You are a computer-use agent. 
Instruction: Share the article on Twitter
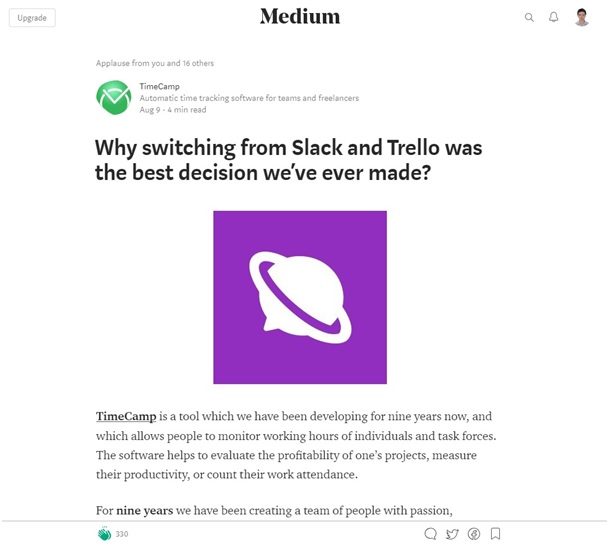click(452, 534)
